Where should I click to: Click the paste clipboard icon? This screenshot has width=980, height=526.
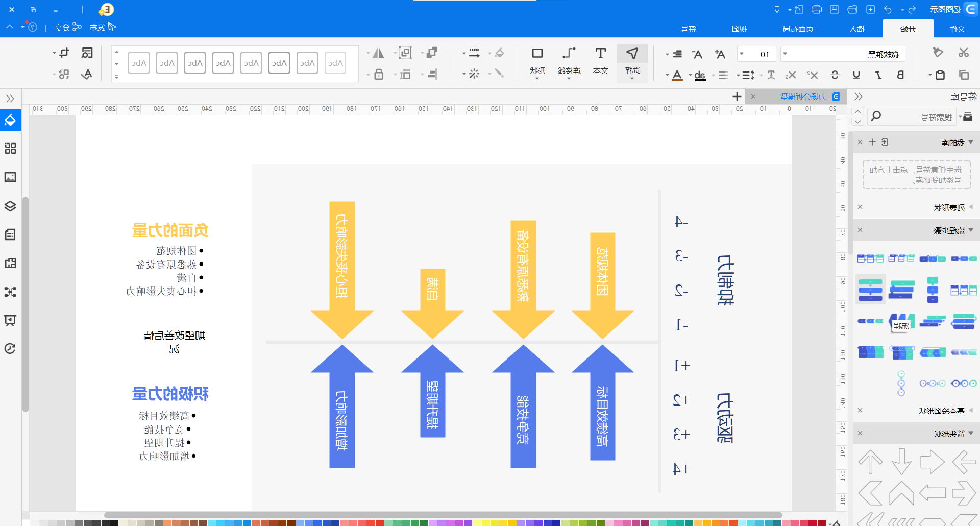[x=940, y=75]
